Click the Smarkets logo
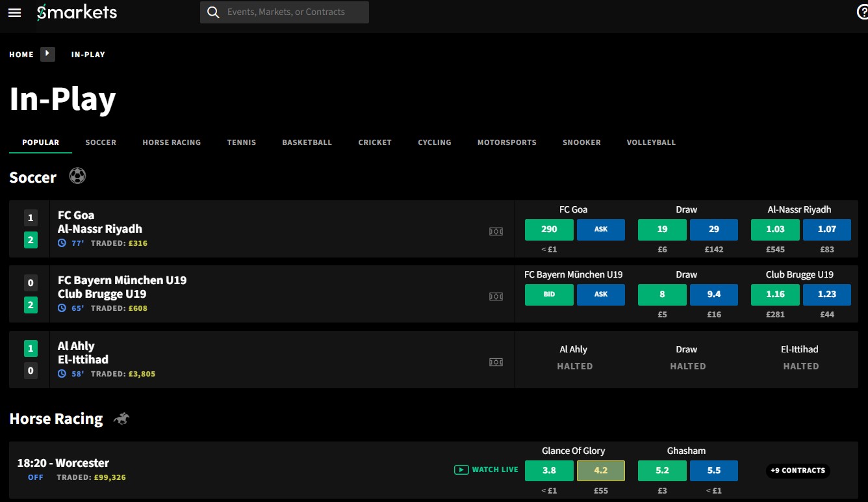The height and width of the screenshot is (502, 868). tap(77, 12)
